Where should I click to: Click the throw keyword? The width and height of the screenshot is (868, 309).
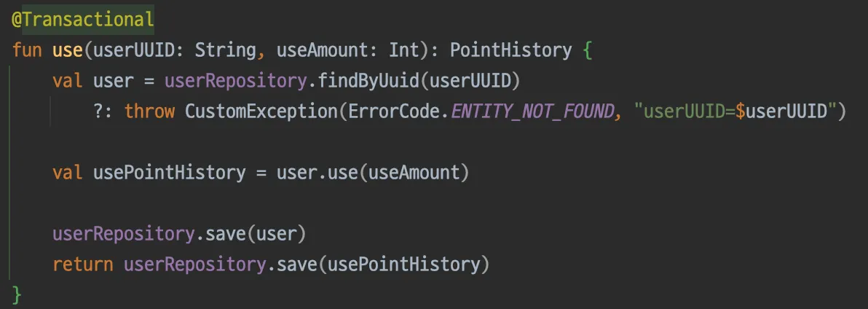click(x=149, y=112)
